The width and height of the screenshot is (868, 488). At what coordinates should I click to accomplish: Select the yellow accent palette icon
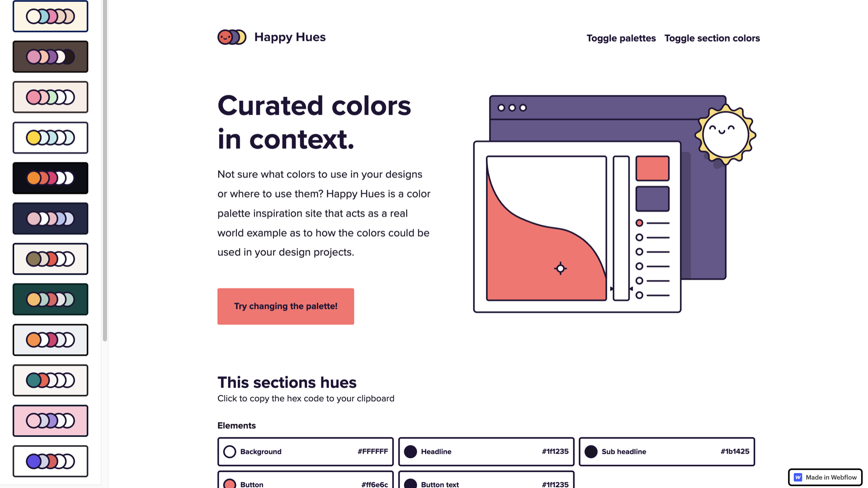coord(50,138)
